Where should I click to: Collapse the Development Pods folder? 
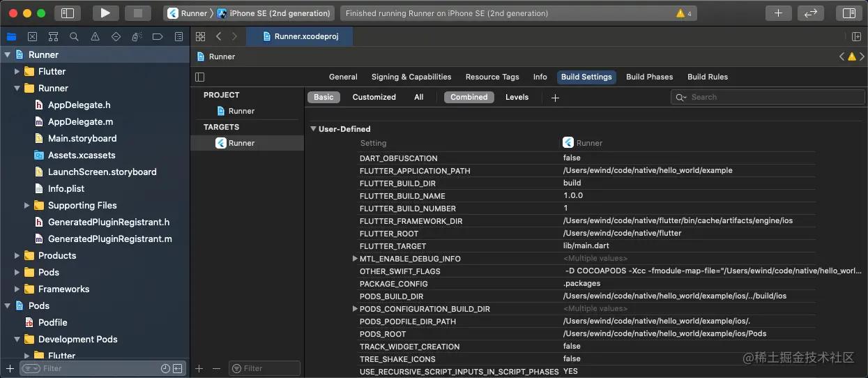[x=17, y=339]
